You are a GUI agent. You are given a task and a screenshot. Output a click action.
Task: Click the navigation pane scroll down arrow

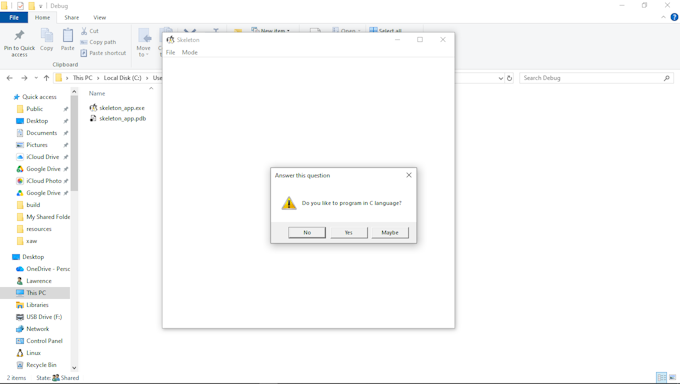tap(74, 368)
